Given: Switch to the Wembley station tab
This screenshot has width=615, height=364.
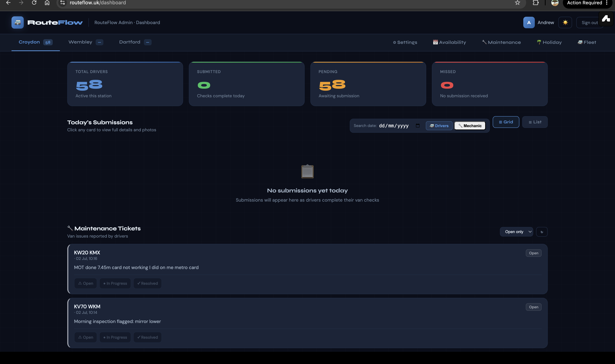Looking at the screenshot, I should coord(86,42).
